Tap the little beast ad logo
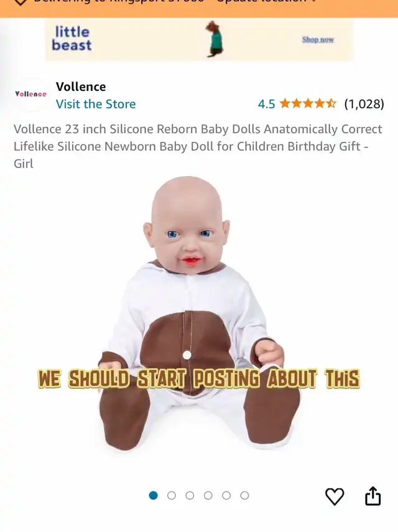Screen dimensions: 398x532 pos(72,39)
